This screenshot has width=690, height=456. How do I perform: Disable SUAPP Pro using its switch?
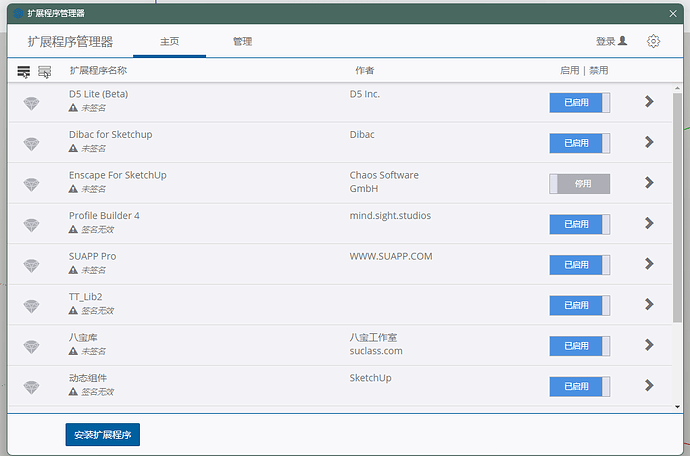point(580,265)
